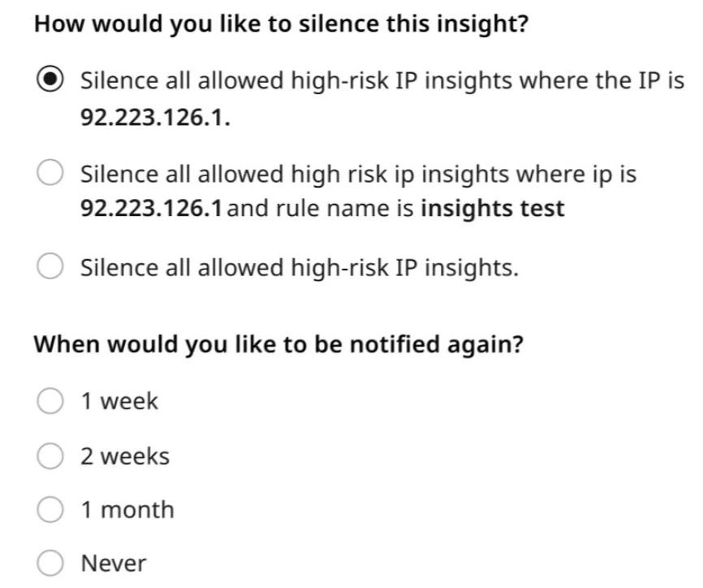Pick the 1 week notification option
The image size is (703, 588).
click(50, 399)
